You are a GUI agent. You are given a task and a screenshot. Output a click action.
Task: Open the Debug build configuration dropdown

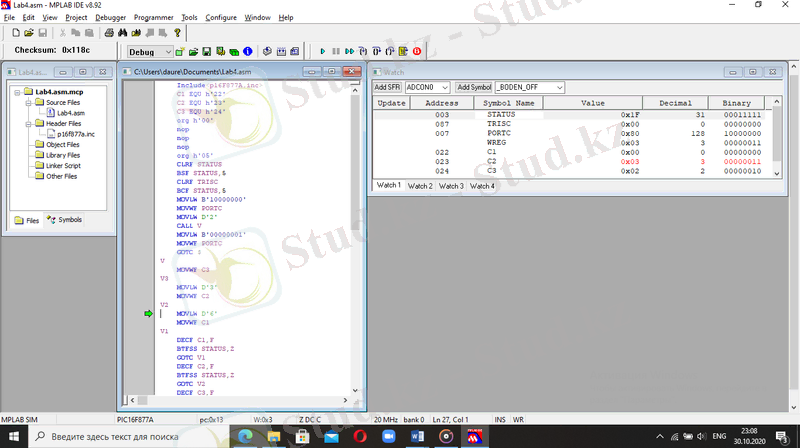click(167, 51)
